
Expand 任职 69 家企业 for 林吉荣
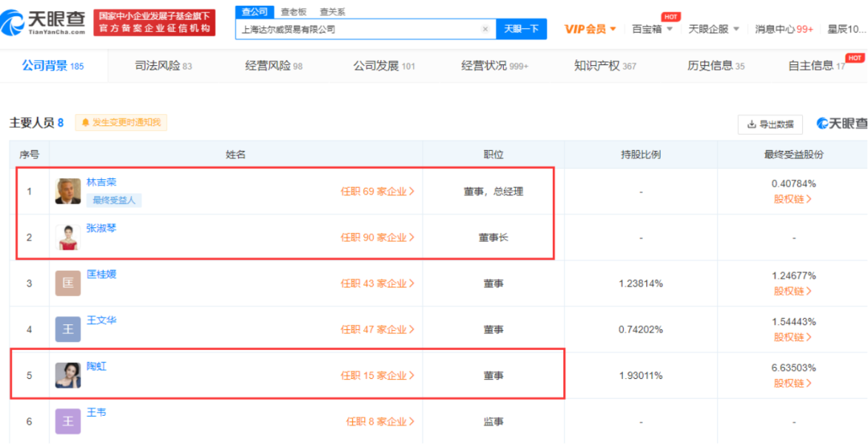click(378, 191)
